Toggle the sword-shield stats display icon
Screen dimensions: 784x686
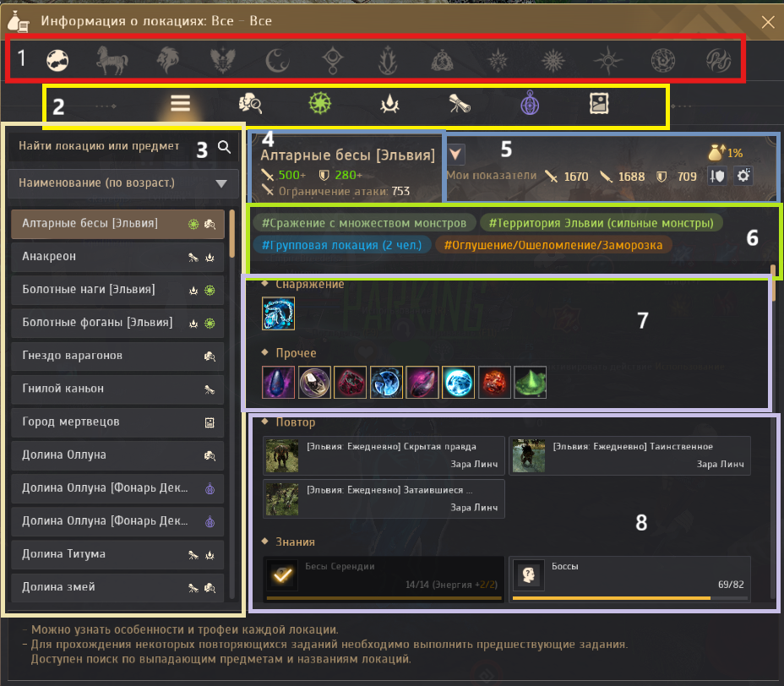click(717, 176)
